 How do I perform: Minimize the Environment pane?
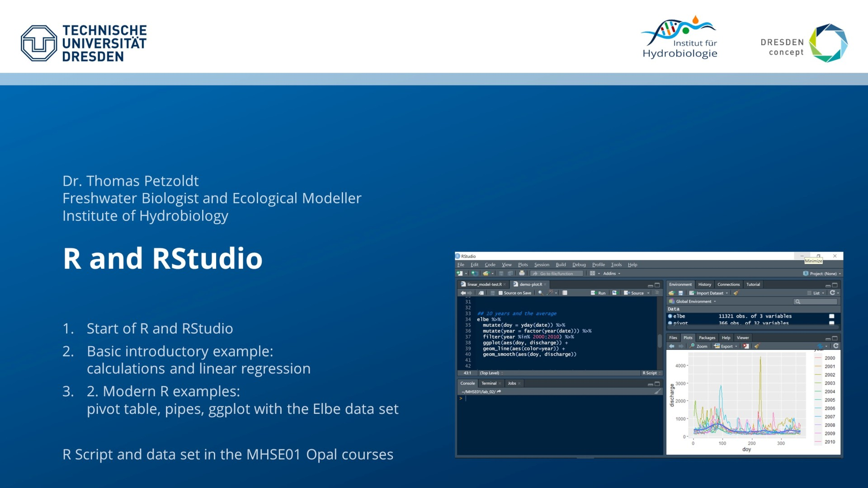coord(828,286)
